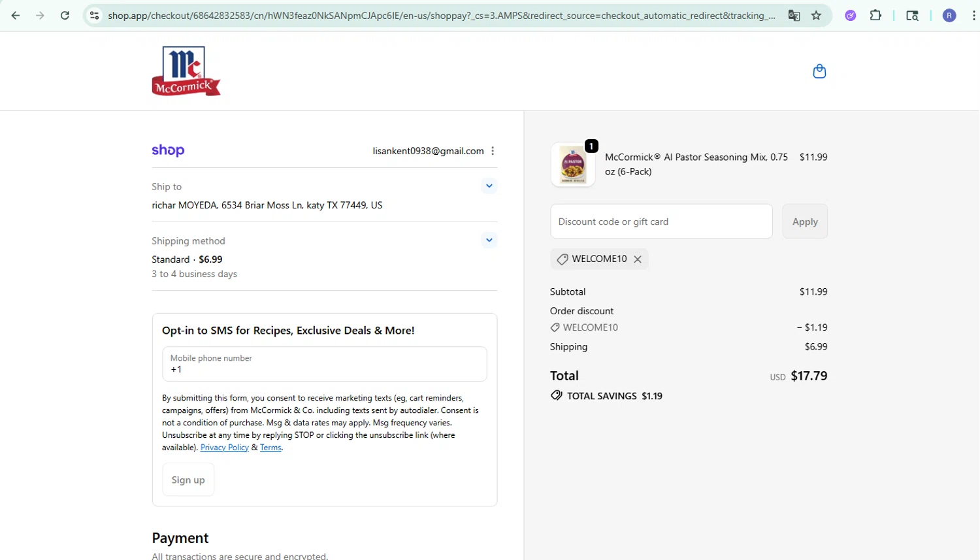Open the translate page icon

(794, 16)
